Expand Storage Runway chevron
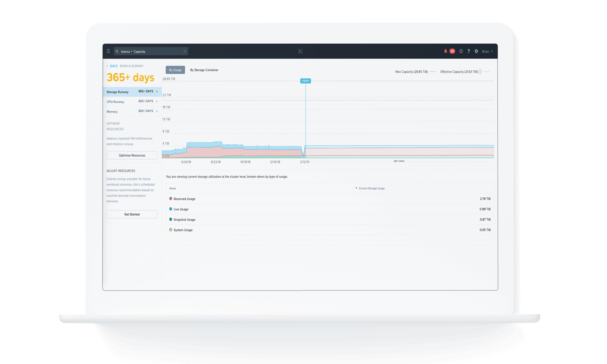Image resolution: width=607 pixels, height=364 pixels. click(x=157, y=92)
